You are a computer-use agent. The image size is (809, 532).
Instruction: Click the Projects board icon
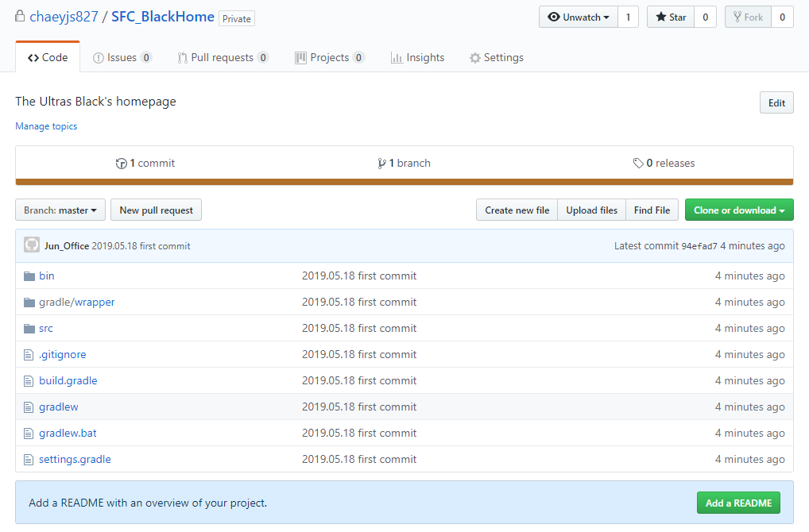pyautogui.click(x=300, y=58)
